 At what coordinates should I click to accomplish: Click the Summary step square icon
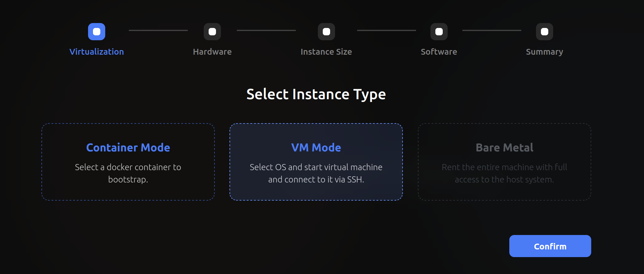(545, 32)
